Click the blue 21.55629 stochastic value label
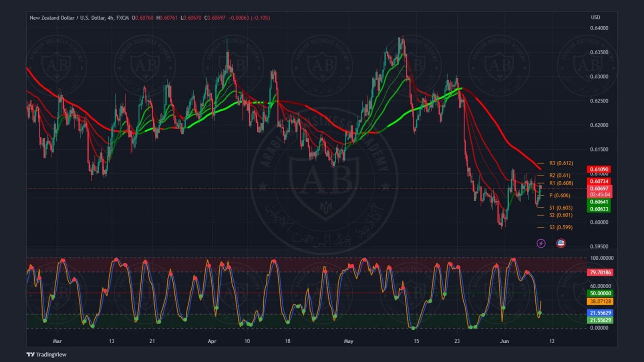 click(600, 313)
